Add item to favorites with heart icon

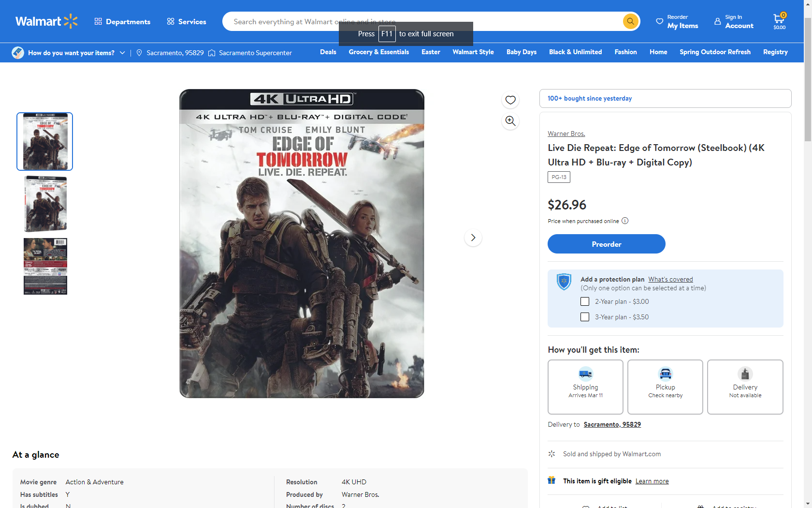pyautogui.click(x=510, y=100)
